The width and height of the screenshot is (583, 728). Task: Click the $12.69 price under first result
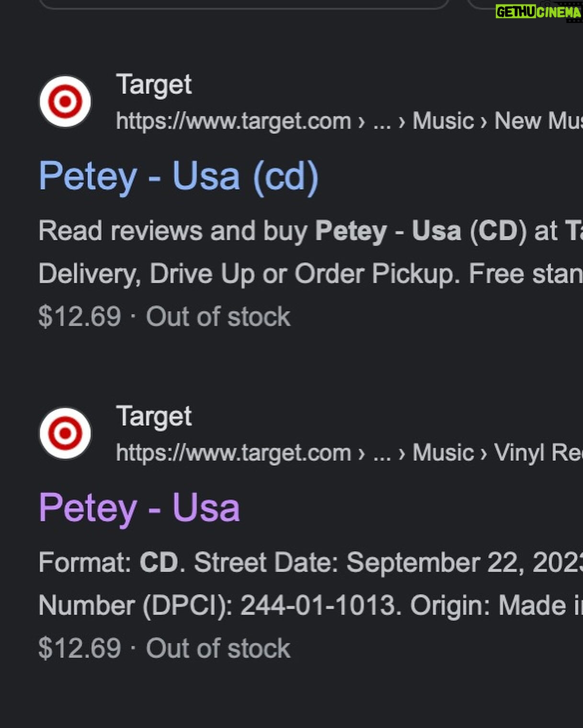(x=80, y=317)
